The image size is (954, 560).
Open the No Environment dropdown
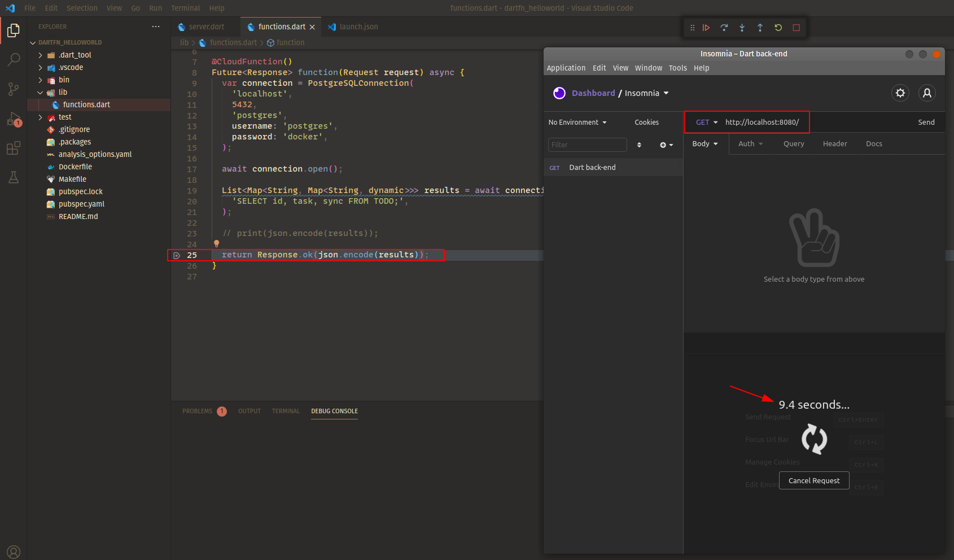tap(577, 122)
